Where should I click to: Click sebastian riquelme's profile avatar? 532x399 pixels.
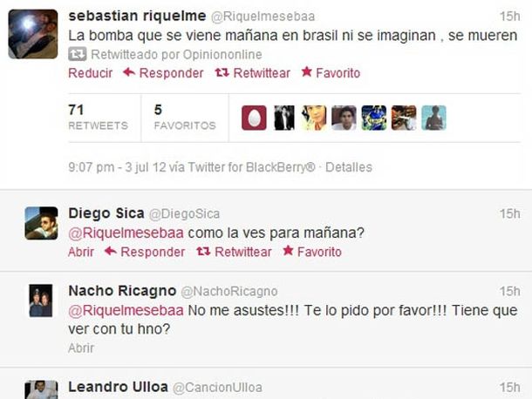[33, 34]
